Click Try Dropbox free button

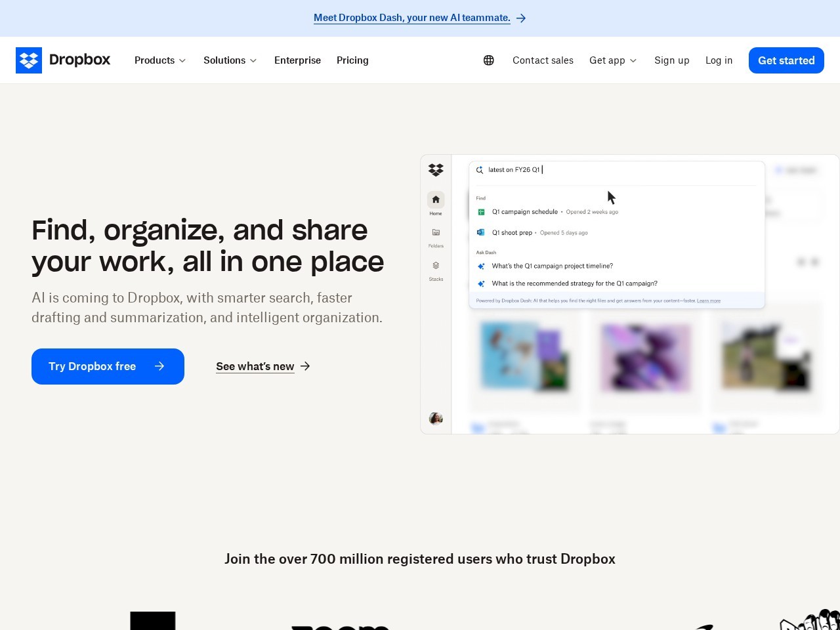pos(108,366)
